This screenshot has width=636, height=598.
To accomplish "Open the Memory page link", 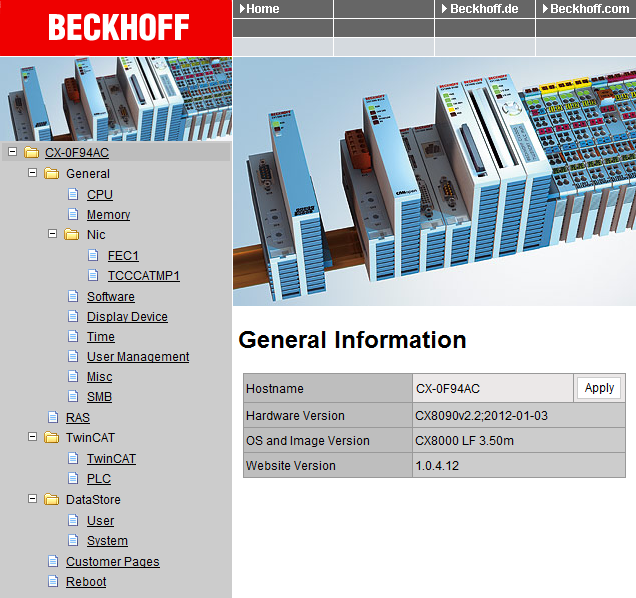I will (108, 215).
